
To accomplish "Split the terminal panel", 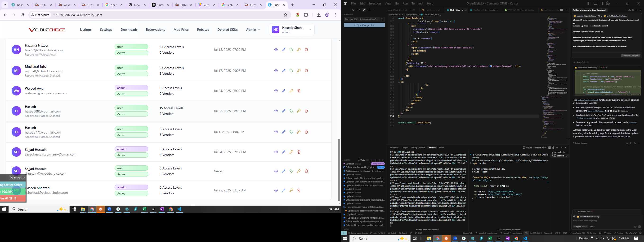I will (550, 148).
